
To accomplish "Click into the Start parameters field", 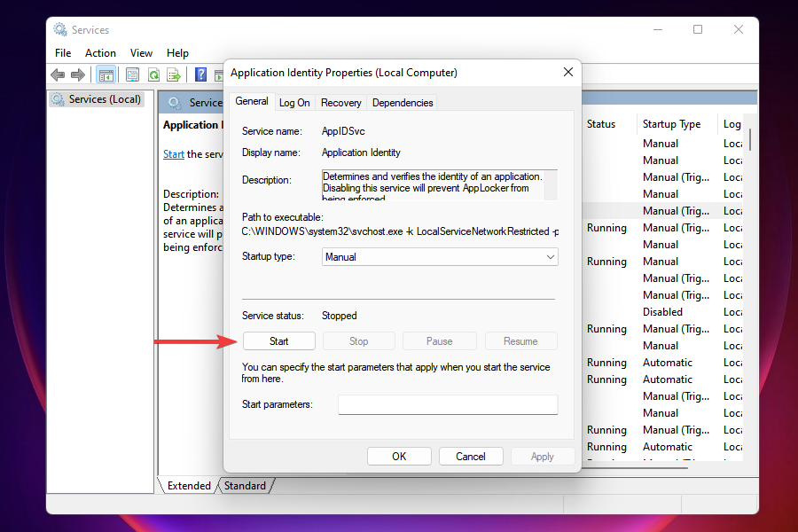I will pos(448,404).
